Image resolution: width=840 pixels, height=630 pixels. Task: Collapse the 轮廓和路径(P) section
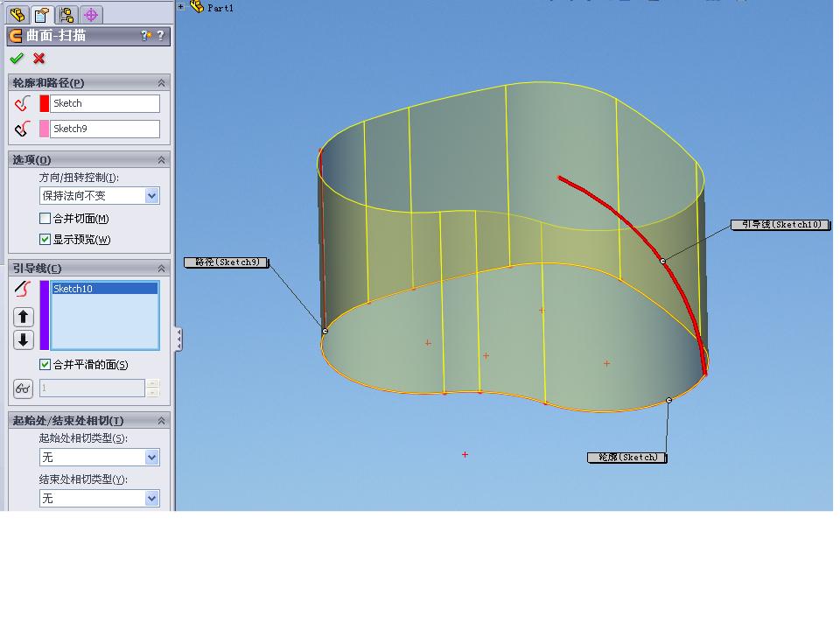click(161, 83)
